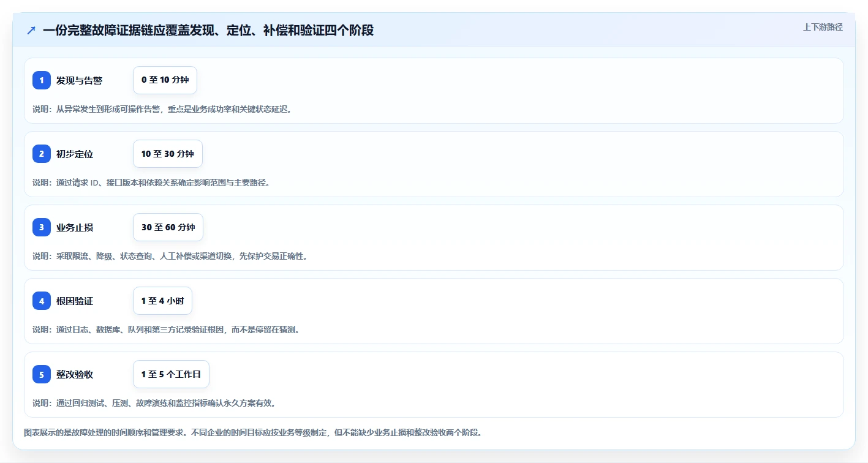Select the '整改验收' stage title

pyautogui.click(x=75, y=374)
